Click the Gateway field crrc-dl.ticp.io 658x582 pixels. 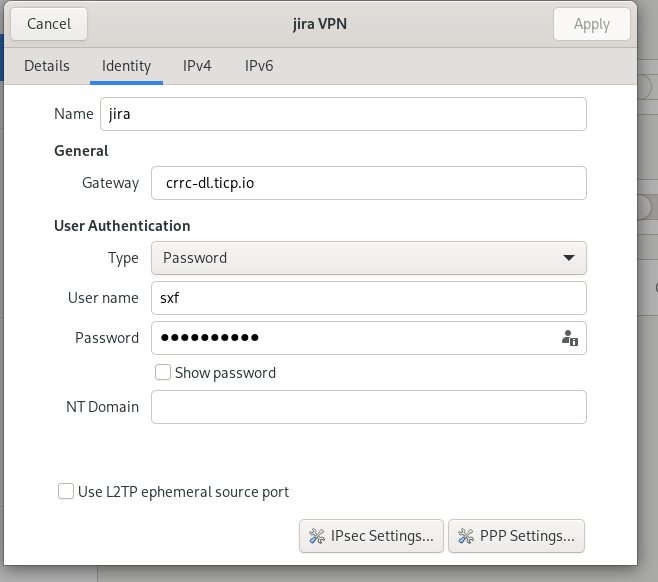(368, 183)
